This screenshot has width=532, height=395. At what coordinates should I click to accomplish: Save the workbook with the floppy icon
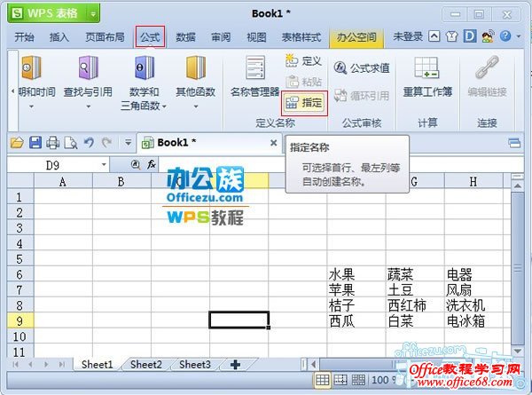click(x=35, y=143)
